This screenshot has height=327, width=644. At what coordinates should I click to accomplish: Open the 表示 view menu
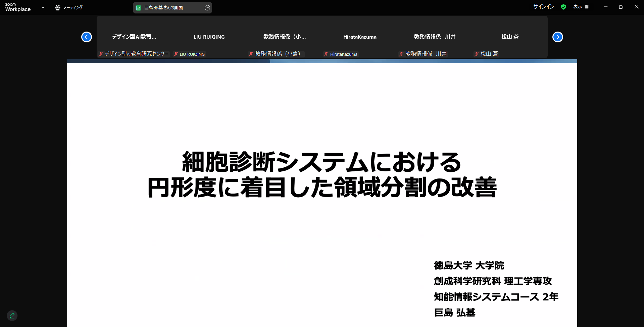(x=578, y=6)
